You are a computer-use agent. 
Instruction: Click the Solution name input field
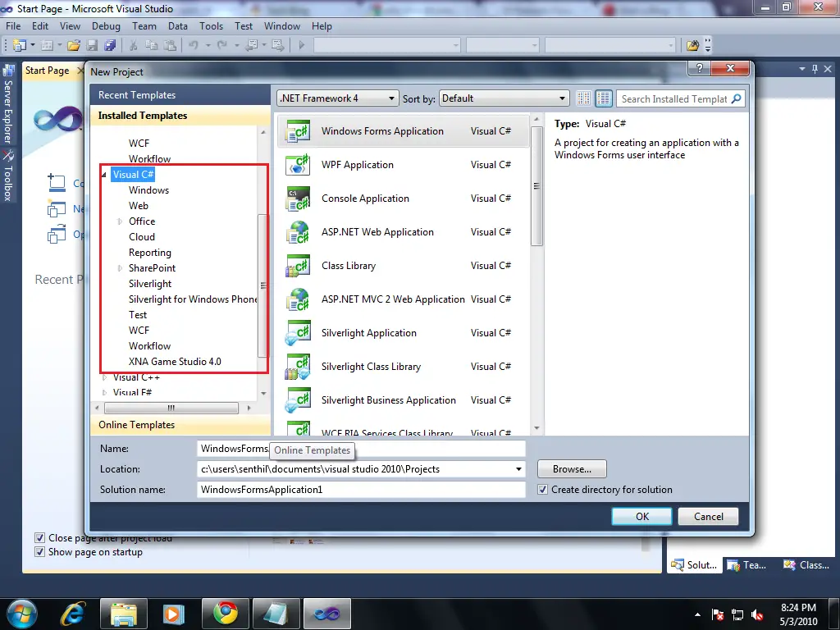[x=361, y=490]
